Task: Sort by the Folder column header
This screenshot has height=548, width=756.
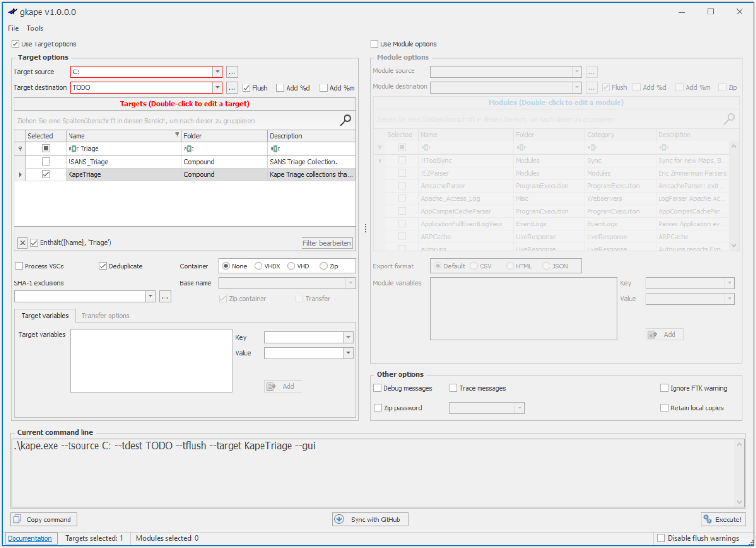Action: pos(224,136)
